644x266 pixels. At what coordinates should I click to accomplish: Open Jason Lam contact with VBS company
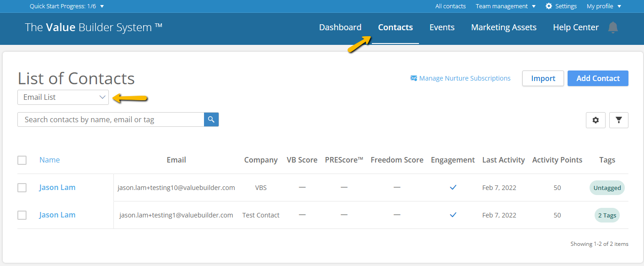(x=57, y=187)
